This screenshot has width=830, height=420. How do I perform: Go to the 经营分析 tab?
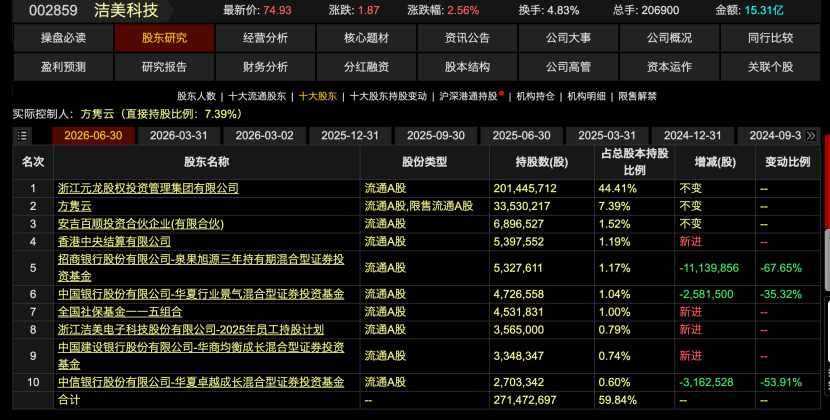(265, 38)
